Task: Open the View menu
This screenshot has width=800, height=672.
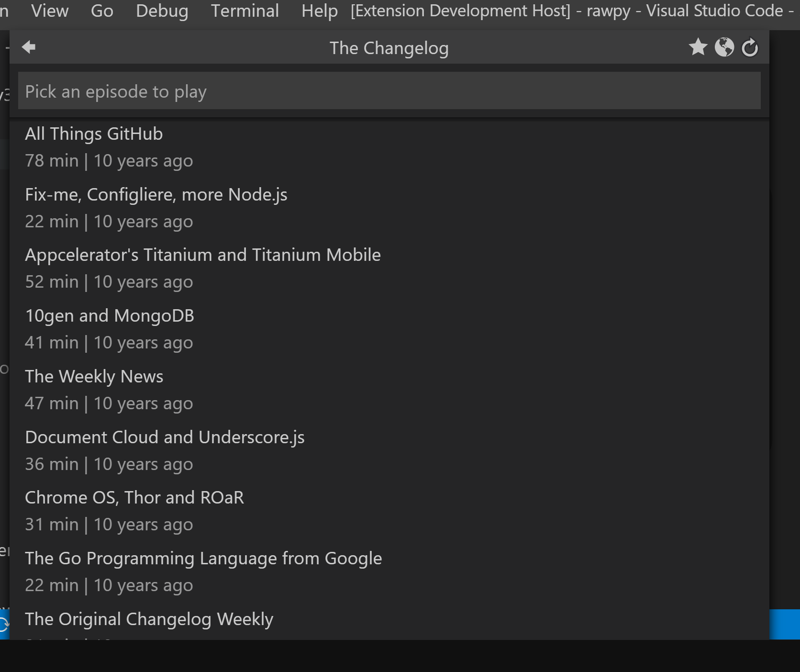Action: coord(49,11)
